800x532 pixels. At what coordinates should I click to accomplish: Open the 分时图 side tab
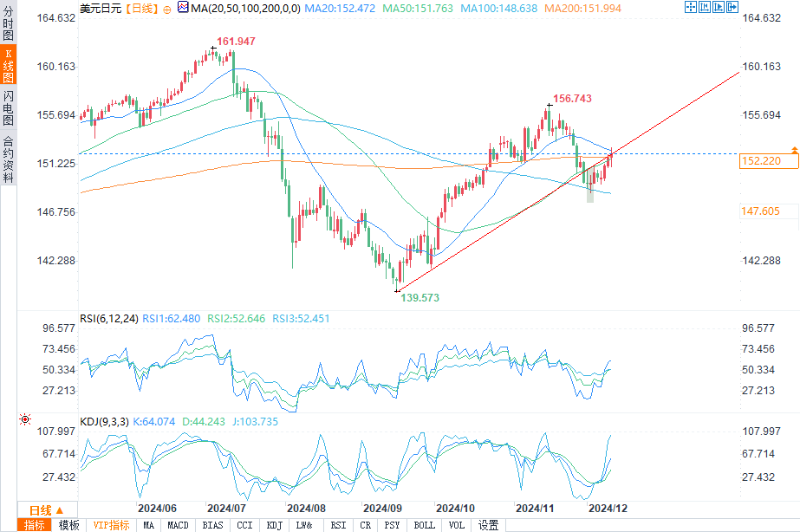pyautogui.click(x=8, y=23)
